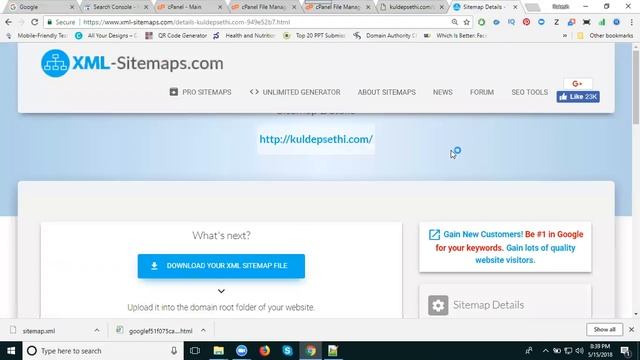This screenshot has width=640, height=360.
Task: Click the Cortana microphone icon
Action: click(x=174, y=351)
